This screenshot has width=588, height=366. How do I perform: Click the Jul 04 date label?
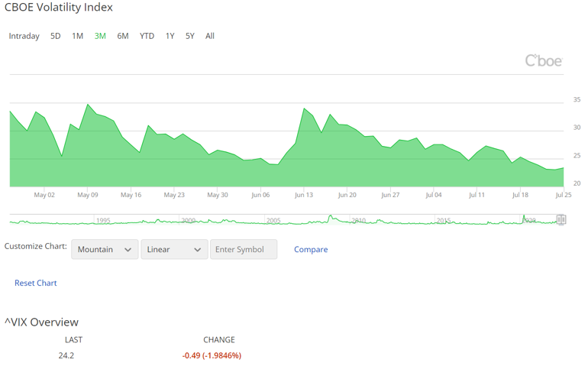pos(434,195)
